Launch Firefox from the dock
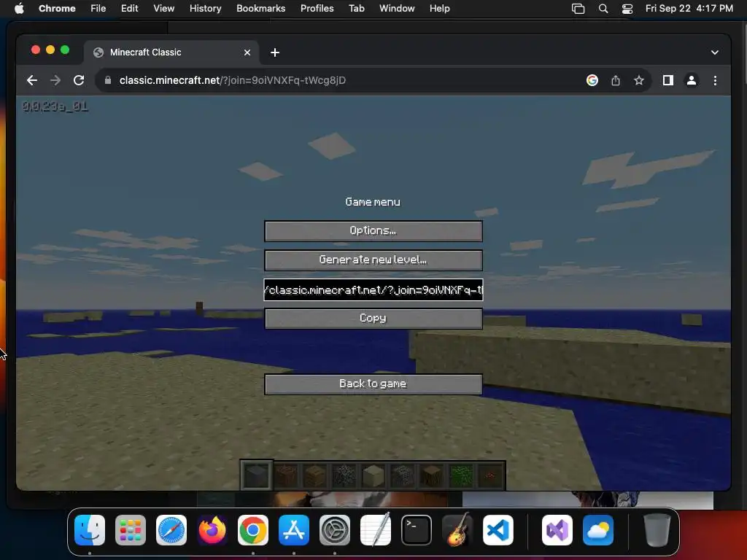This screenshot has height=560, width=747. pos(212,530)
